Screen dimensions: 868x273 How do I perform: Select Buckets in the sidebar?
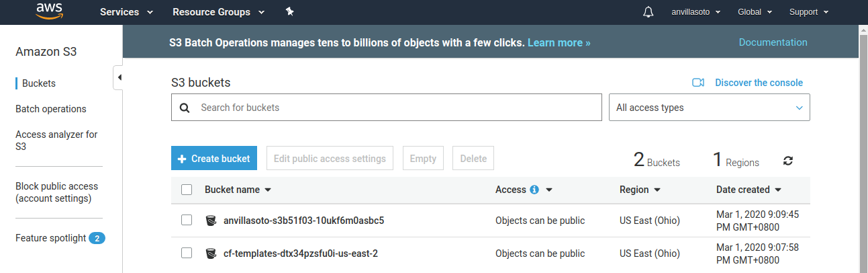pyautogui.click(x=39, y=83)
